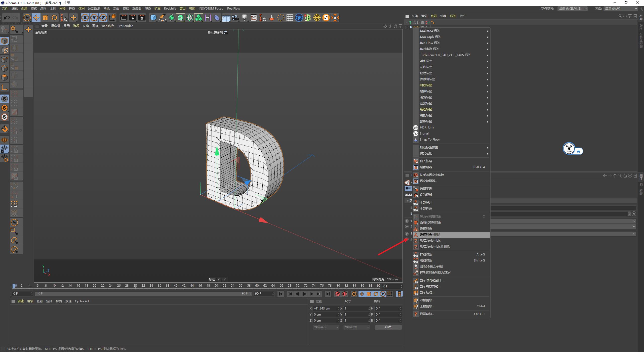Click the 应用 button in coordinates panel

388,327
